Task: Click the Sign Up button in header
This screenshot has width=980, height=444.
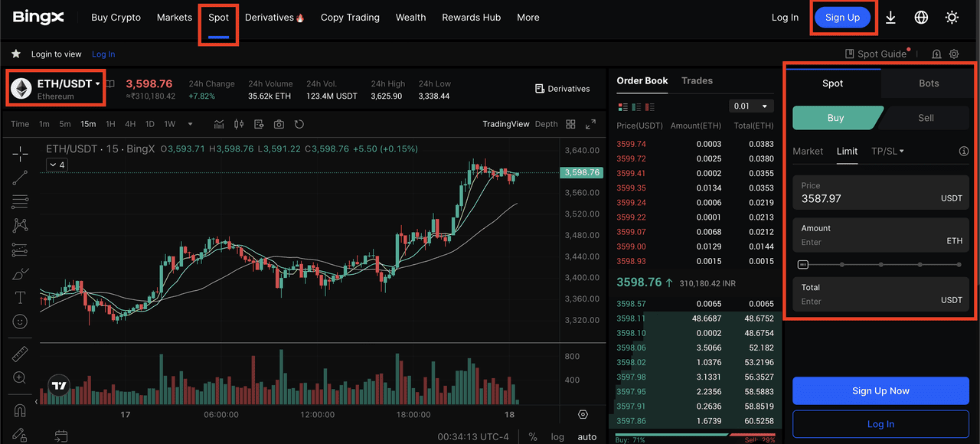Action: [842, 18]
